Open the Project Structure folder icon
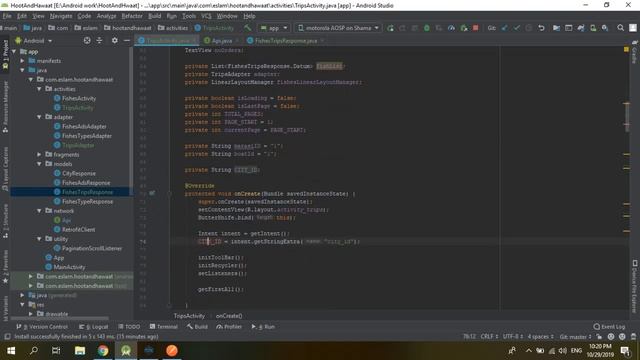 coord(556,28)
